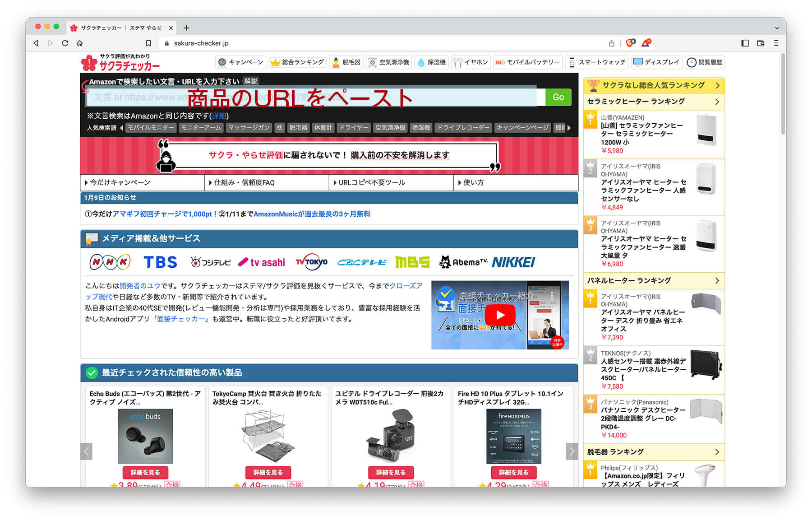Go back to the previous page
This screenshot has height=521, width=812.
click(x=36, y=43)
